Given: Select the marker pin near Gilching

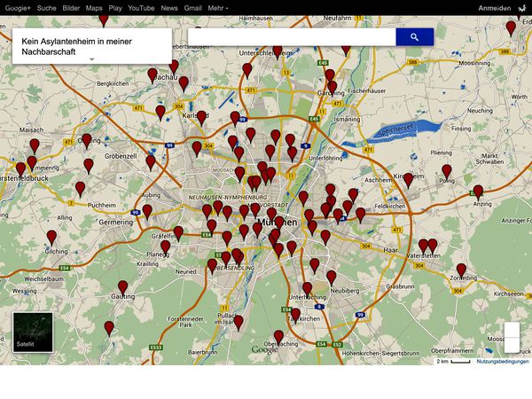Looking at the screenshot, I should [x=51, y=237].
